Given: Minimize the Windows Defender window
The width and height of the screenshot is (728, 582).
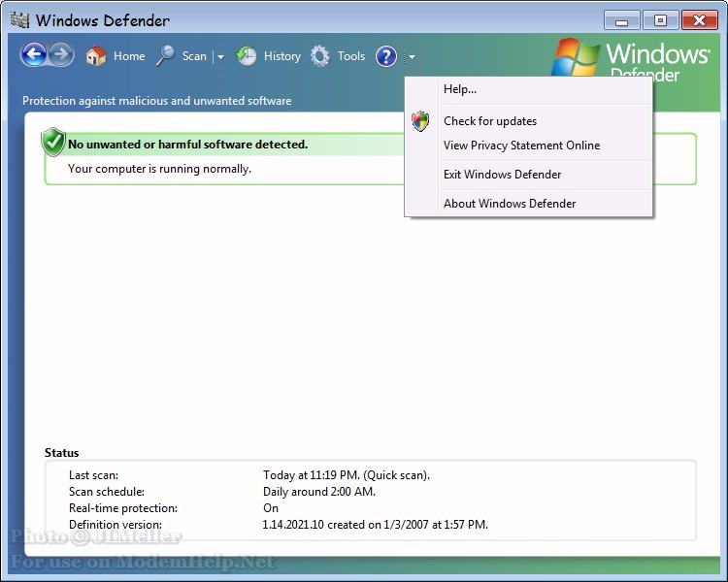Looking at the screenshot, I should point(621,20).
